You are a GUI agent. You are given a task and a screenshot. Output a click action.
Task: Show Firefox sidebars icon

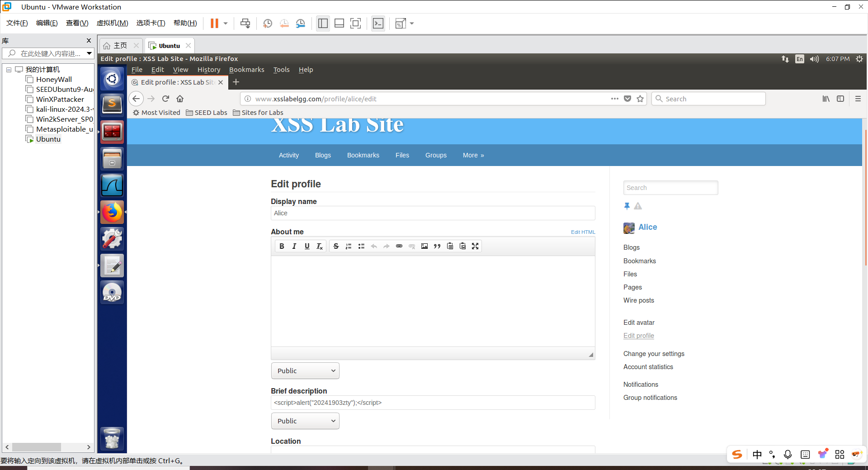tap(840, 99)
